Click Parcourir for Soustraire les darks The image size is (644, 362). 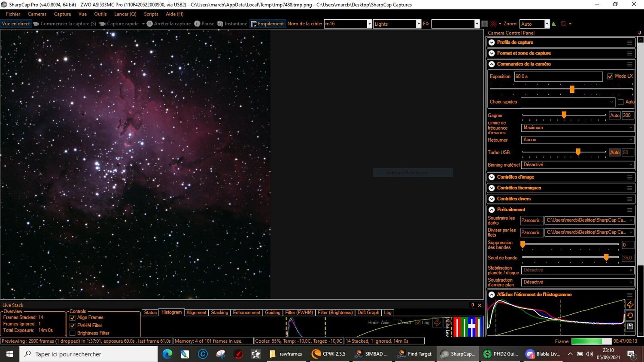[532, 220]
